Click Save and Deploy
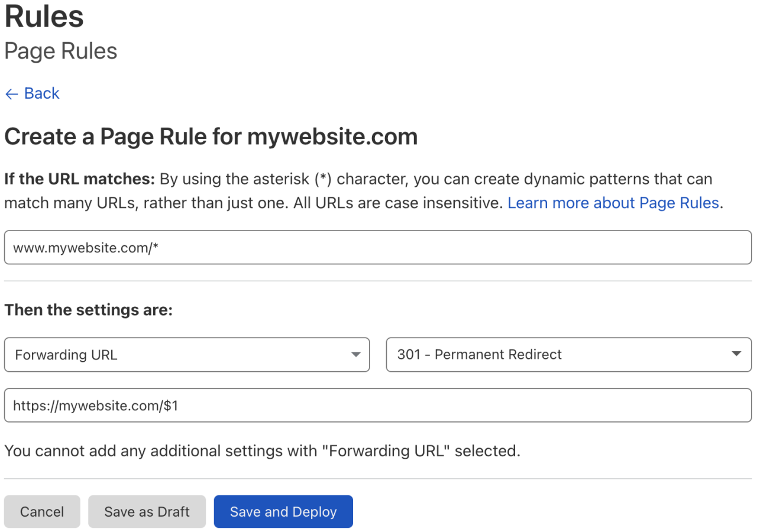The height and width of the screenshot is (532, 757). point(283,511)
